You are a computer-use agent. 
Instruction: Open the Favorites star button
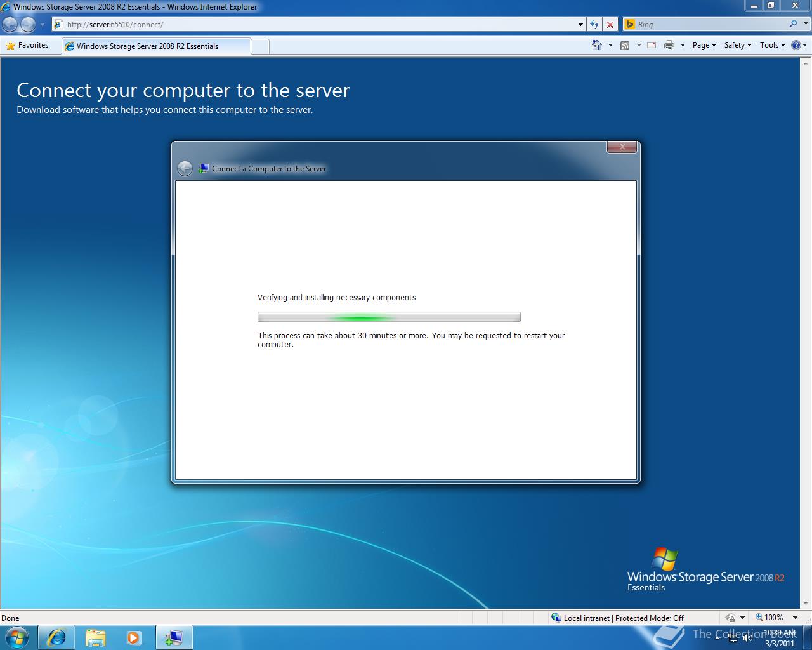pyautogui.click(x=27, y=45)
